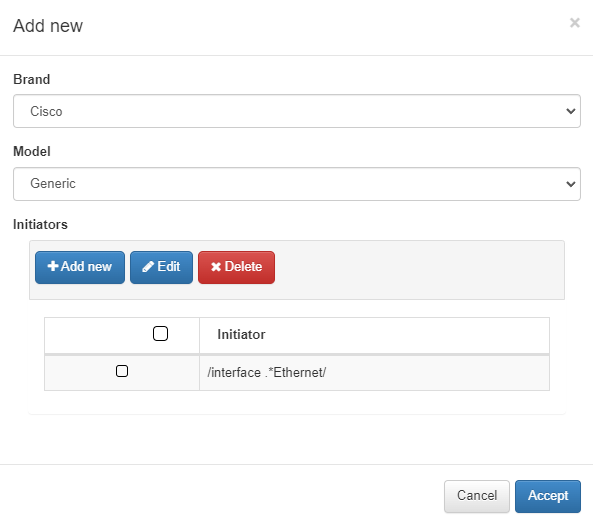Select all initiators with header checkbox
Viewport: 593px width, 524px height.
(160, 333)
